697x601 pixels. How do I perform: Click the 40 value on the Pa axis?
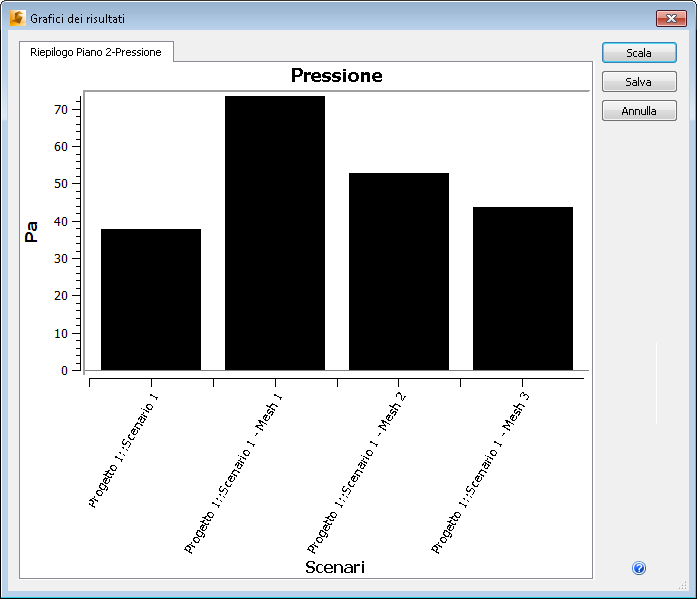(x=61, y=221)
